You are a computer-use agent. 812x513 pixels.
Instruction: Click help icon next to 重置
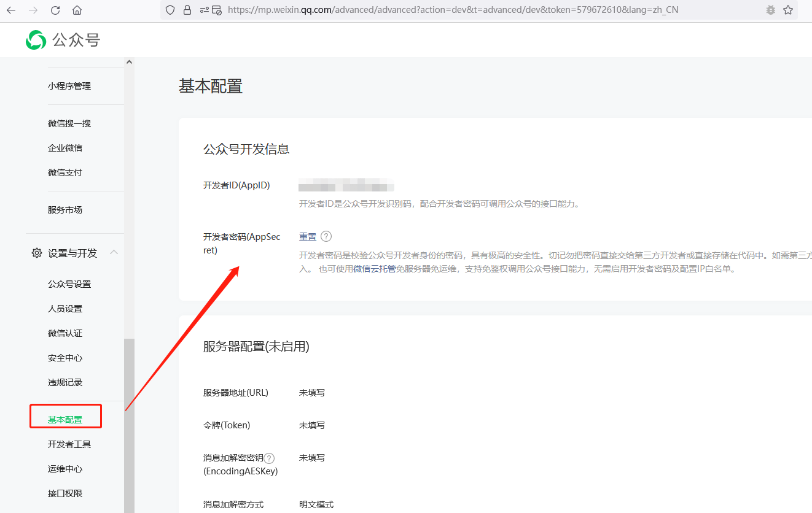click(326, 237)
